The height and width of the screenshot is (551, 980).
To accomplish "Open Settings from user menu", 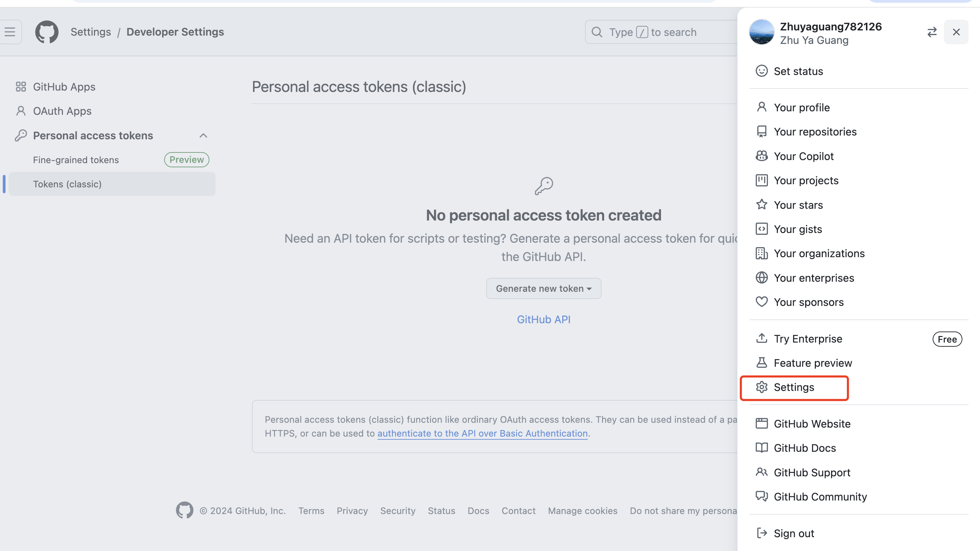I will click(x=794, y=387).
